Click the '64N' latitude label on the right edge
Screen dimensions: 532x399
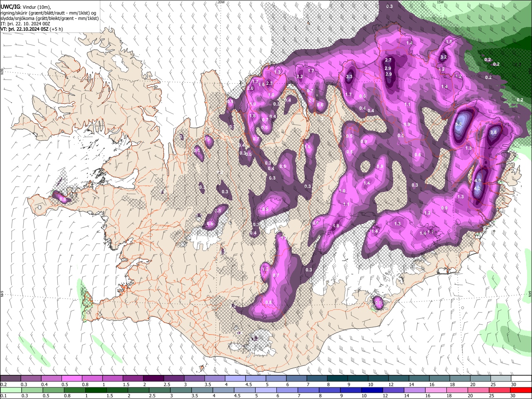pos(530,293)
